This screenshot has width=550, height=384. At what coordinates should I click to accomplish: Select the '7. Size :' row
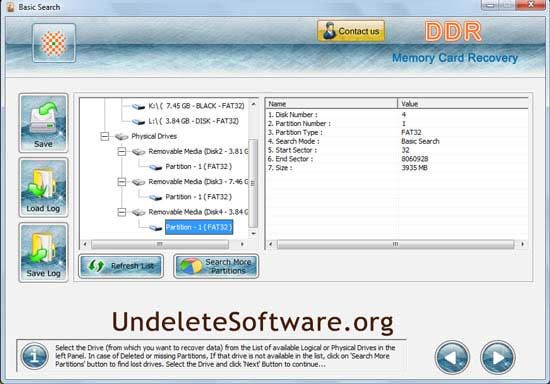(x=397, y=168)
